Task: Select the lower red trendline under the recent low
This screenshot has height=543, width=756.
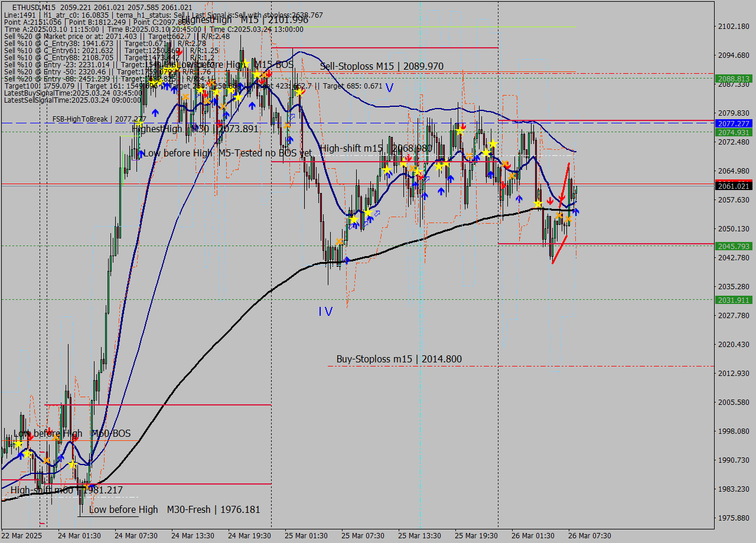Action: (560, 250)
